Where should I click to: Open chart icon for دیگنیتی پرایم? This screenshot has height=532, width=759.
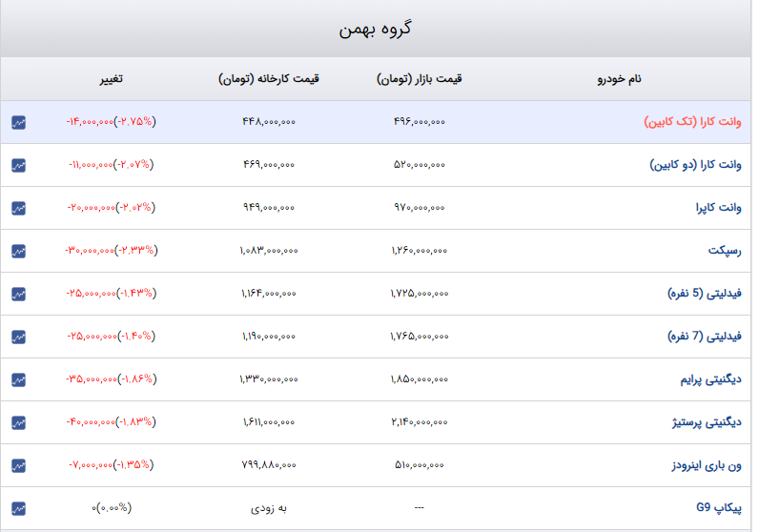pos(18,380)
